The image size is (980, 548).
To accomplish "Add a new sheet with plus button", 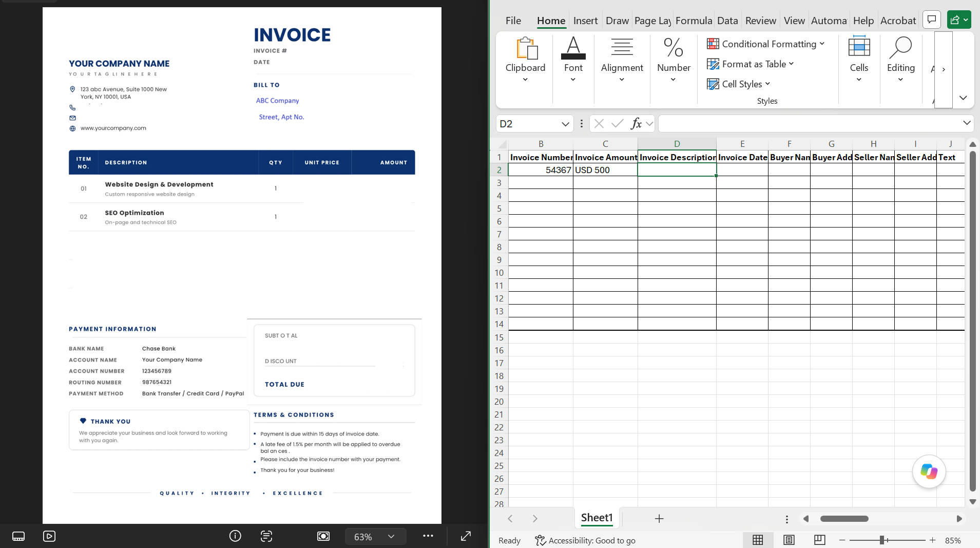I will [x=659, y=519].
